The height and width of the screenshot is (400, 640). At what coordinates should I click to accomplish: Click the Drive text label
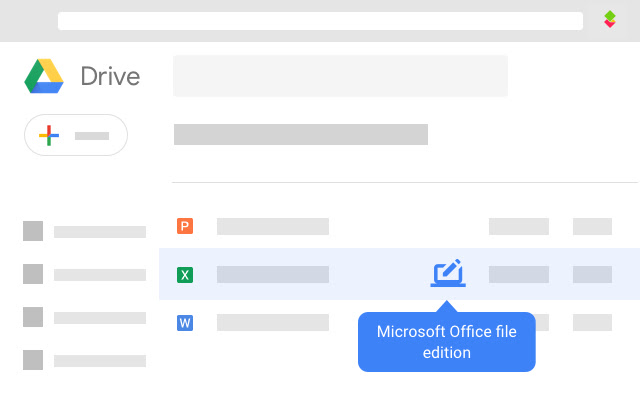point(110,76)
